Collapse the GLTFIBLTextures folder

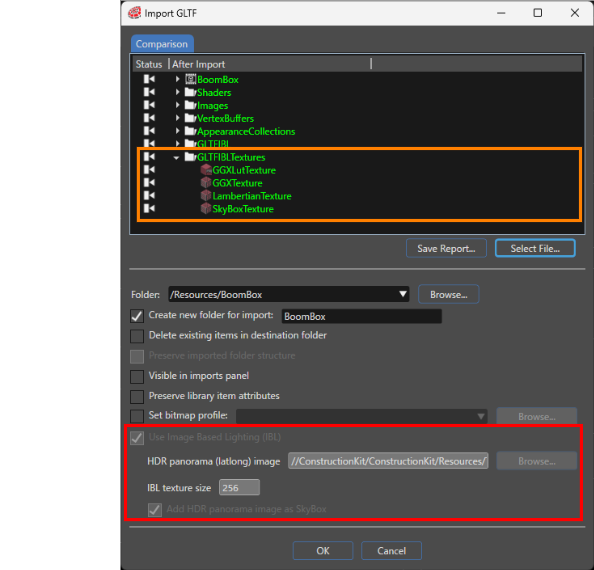click(176, 158)
